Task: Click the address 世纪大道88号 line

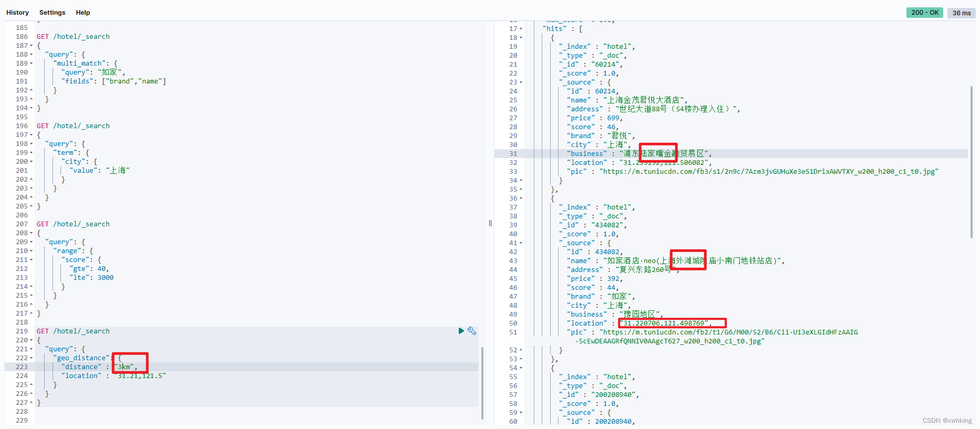Action: 653,109
